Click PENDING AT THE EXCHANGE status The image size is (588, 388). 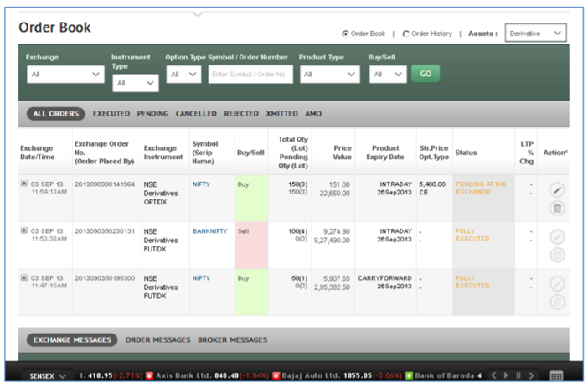click(481, 188)
